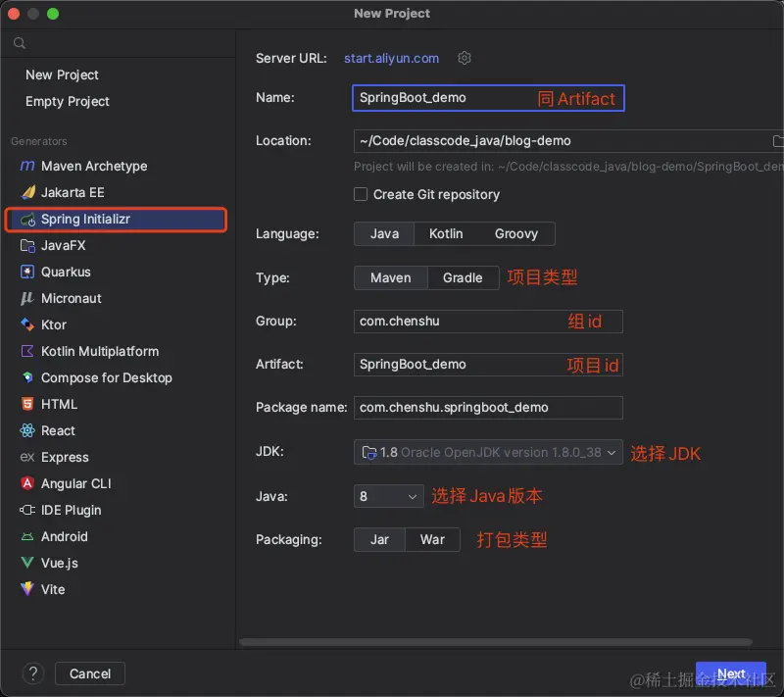This screenshot has height=697, width=784.
Task: Click the Artifact input field
Action: tap(488, 365)
